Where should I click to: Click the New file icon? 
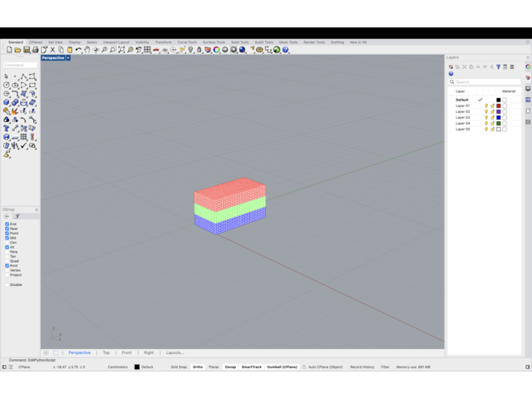coord(9,50)
